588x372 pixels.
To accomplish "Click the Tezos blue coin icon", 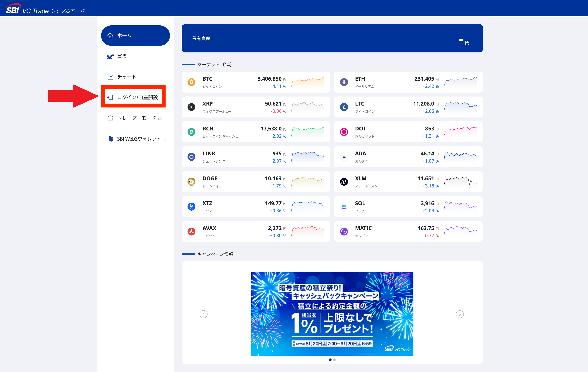I will click(191, 207).
